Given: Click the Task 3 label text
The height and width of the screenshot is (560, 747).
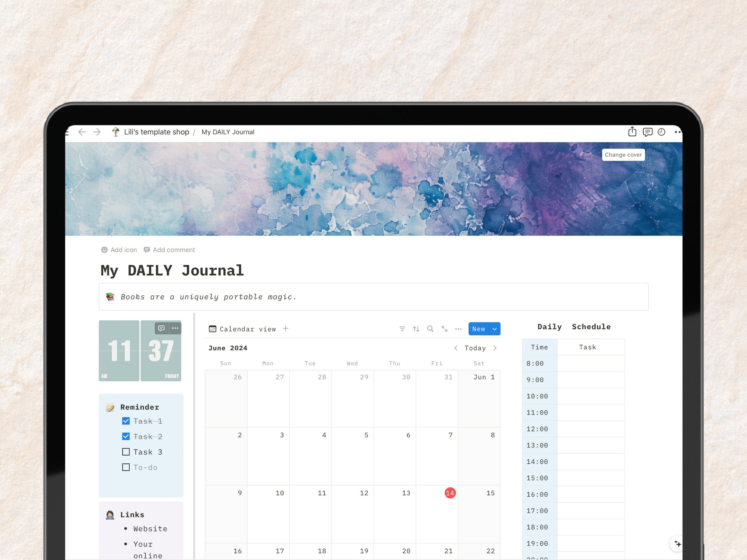Looking at the screenshot, I should (x=148, y=452).
